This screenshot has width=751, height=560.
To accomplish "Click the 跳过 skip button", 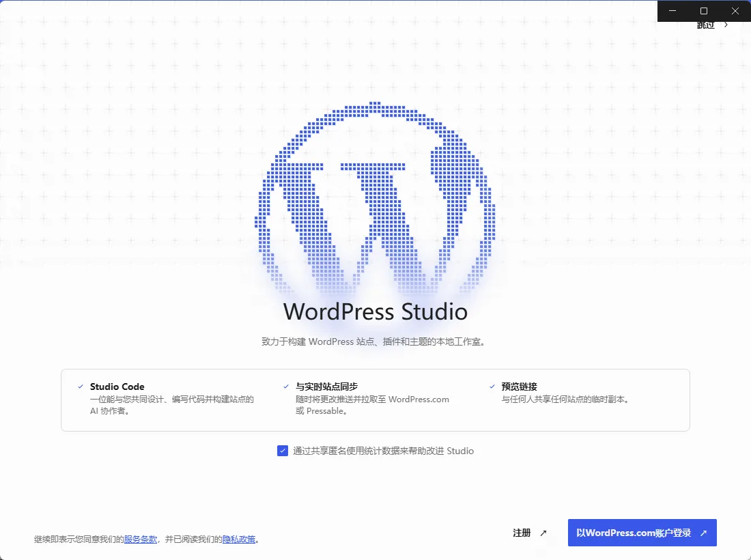I will pos(712,25).
